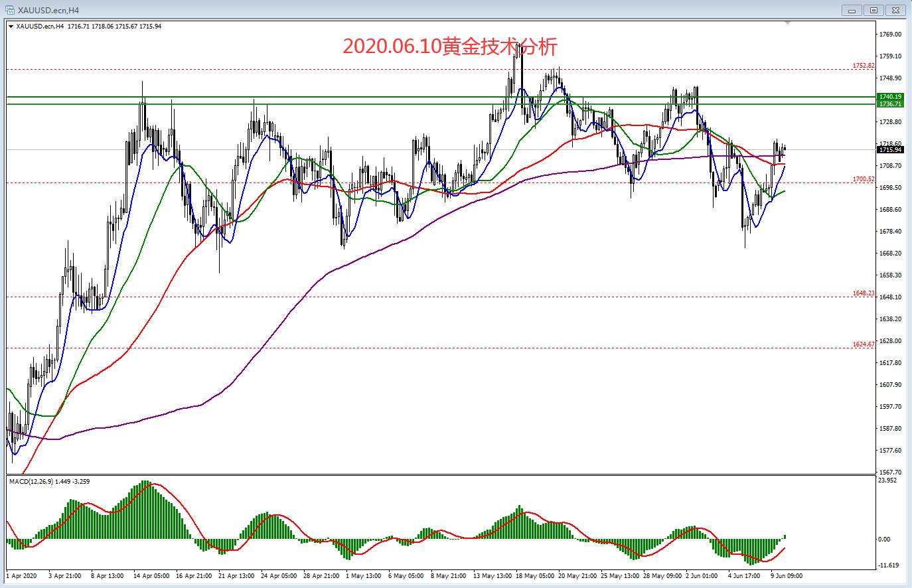Click the 1587.80 price scale value

click(890, 429)
